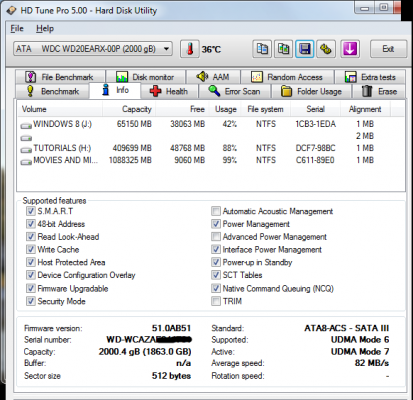Toggle the SCT Tables checkbox
Image resolution: width=413 pixels, height=400 pixels.
pos(216,275)
